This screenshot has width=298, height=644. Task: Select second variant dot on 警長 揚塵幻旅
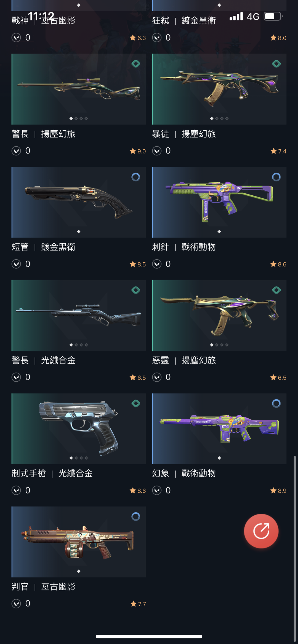pos(76,118)
